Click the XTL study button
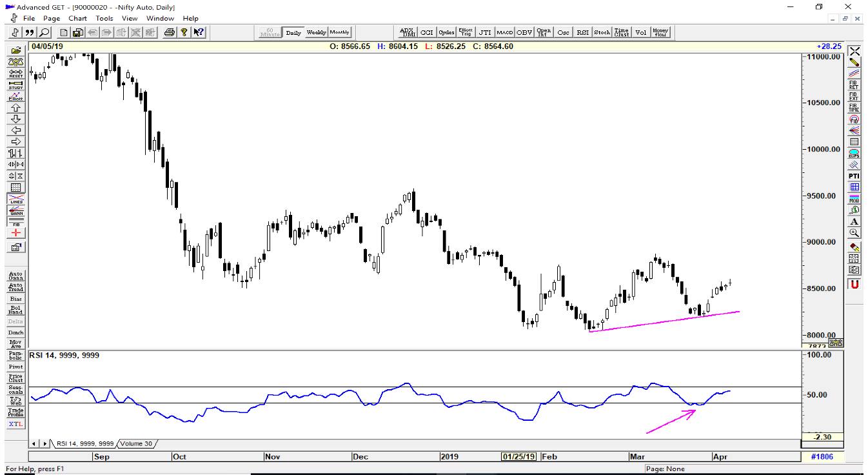Screen dimensions: 868x475 click(14, 424)
